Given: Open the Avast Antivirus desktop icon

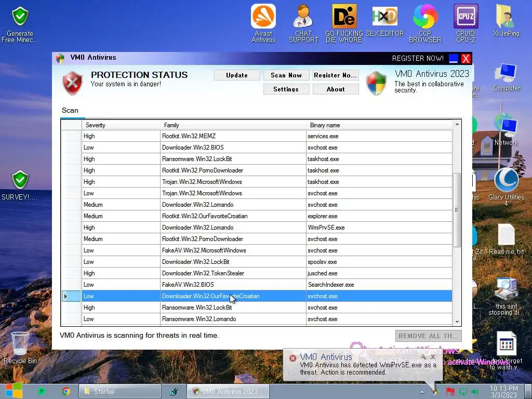Looking at the screenshot, I should pyautogui.click(x=263, y=23).
